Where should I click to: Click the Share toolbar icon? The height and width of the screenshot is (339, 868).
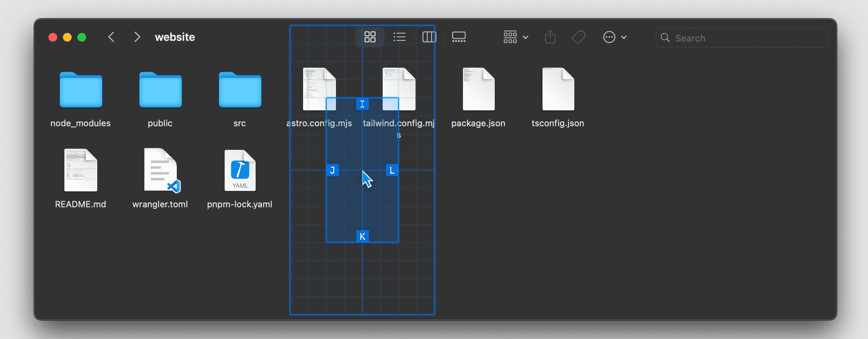point(550,37)
